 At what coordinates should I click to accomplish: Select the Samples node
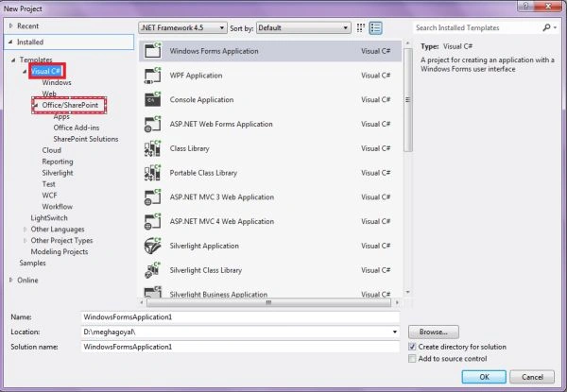point(32,263)
